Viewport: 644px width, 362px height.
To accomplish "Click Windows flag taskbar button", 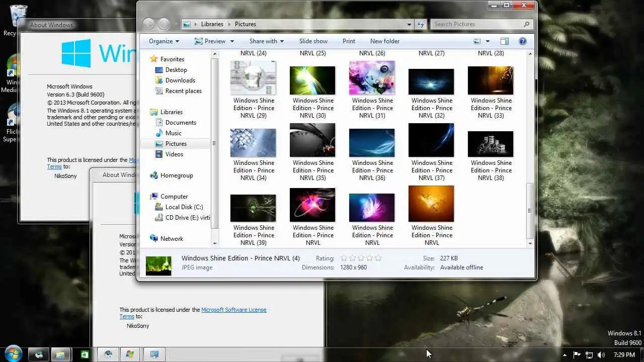I will click(x=130, y=354).
